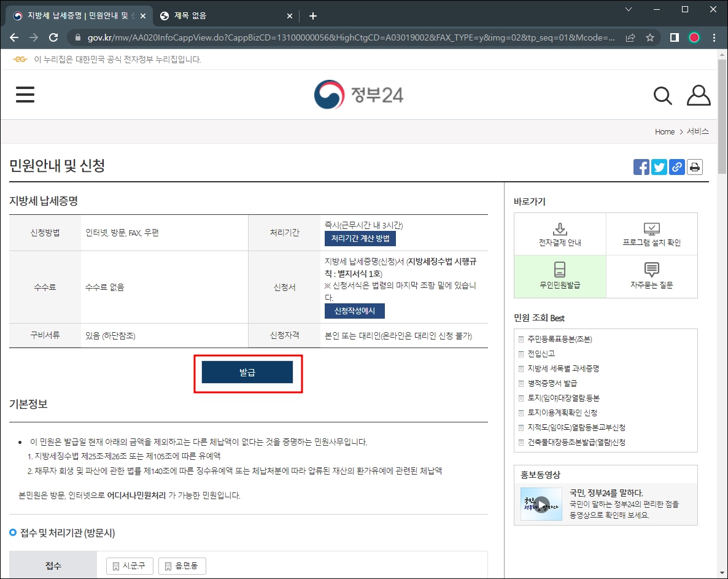Open 무인민원발급 in the 바로가기 panel
Viewport: 728px width, 579px height.
[x=559, y=276]
